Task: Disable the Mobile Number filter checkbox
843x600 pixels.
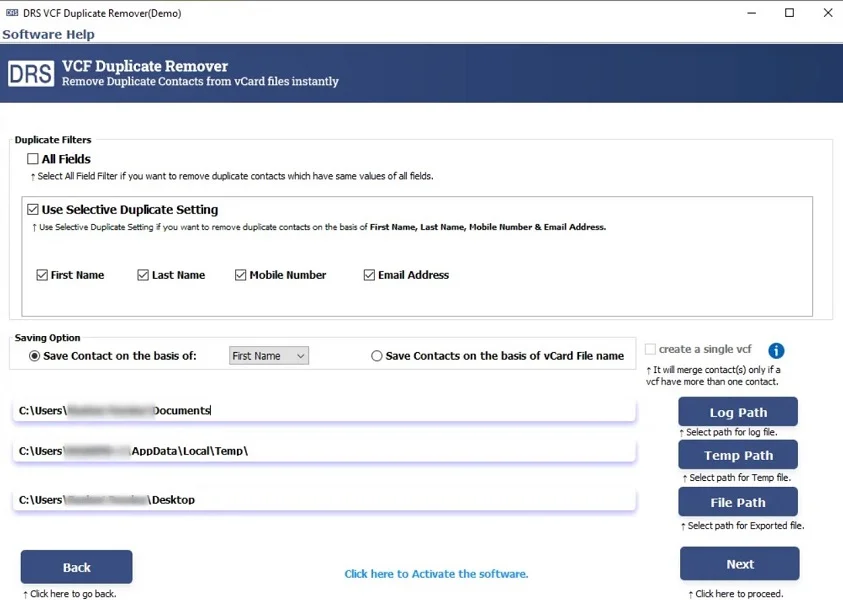Action: pyautogui.click(x=241, y=275)
